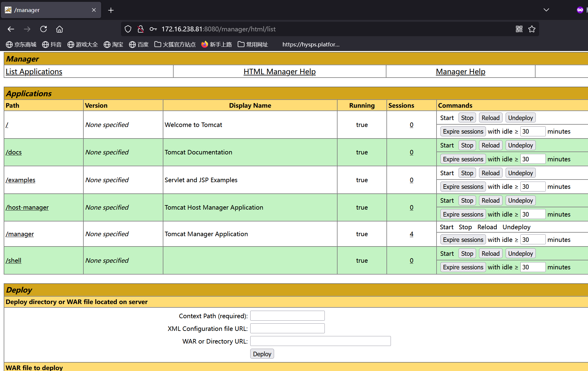Open the 抖音 bookmark
Image resolution: width=588 pixels, height=371 pixels.
tap(52, 44)
